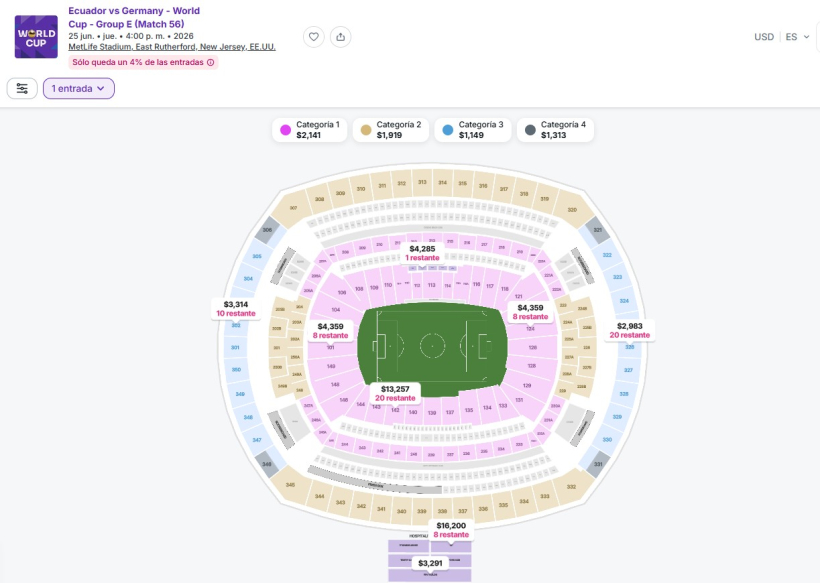Click the share event icon
This screenshot has width=820, height=583.
click(x=341, y=37)
